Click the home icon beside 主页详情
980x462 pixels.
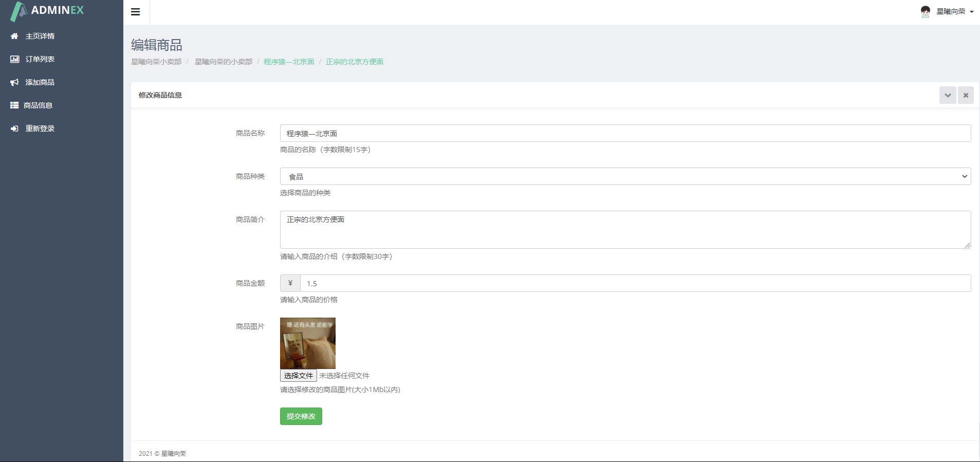pos(14,36)
